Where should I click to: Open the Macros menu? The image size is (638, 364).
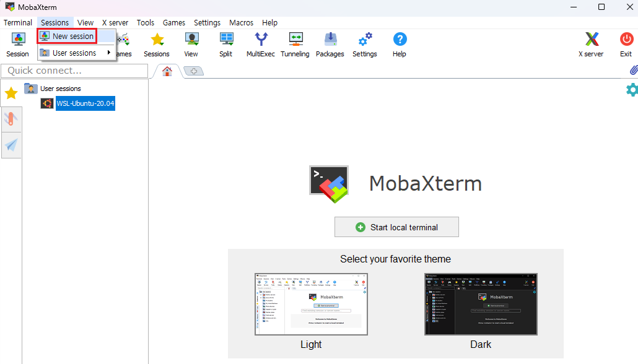click(x=242, y=23)
